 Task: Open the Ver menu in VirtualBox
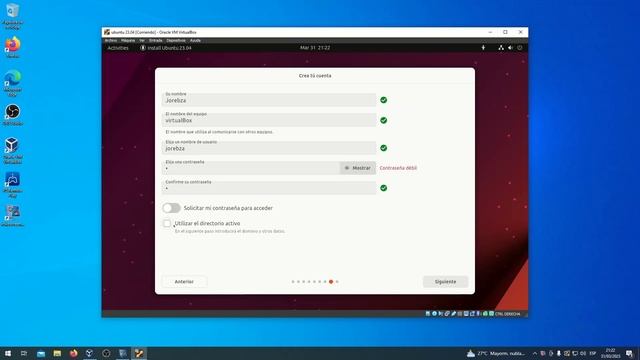coord(142,40)
